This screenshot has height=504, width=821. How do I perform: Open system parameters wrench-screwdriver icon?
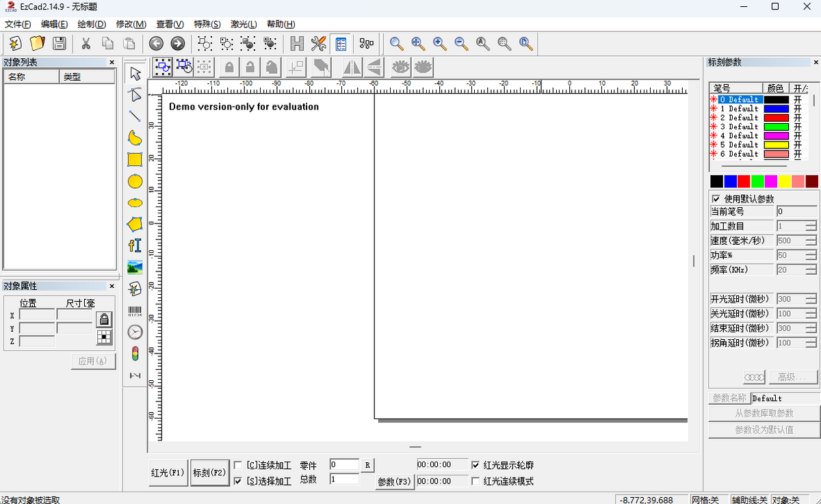click(318, 44)
